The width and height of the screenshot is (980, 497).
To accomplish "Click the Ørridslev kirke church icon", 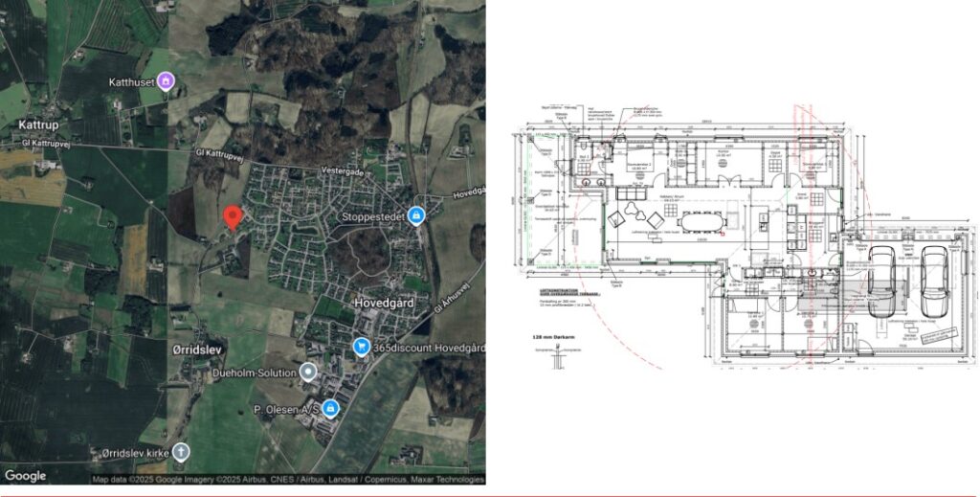I will pyautogui.click(x=180, y=451).
